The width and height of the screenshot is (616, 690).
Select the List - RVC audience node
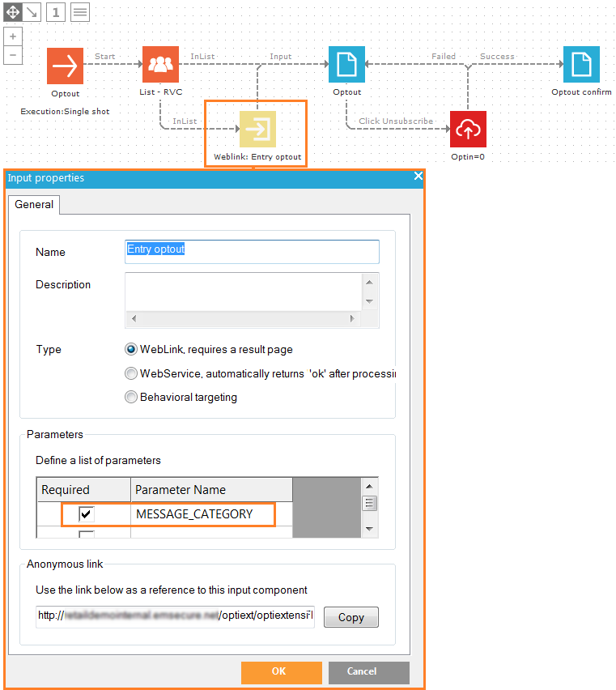click(160, 65)
